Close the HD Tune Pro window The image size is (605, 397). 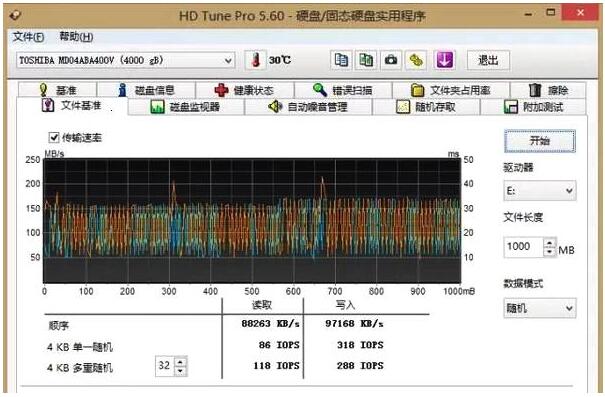click(x=580, y=13)
